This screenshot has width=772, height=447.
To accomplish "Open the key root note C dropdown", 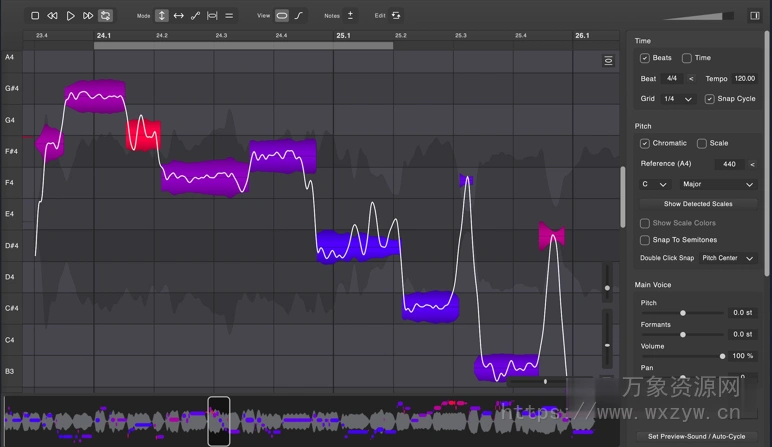I will click(654, 184).
